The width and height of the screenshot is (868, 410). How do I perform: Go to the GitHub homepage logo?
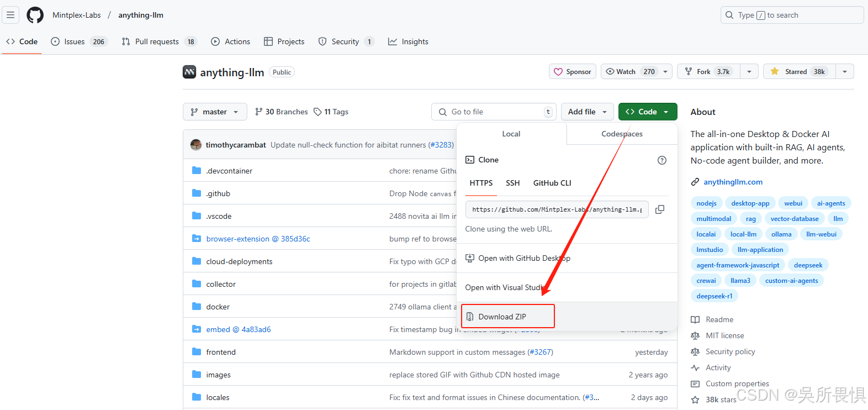(35, 15)
